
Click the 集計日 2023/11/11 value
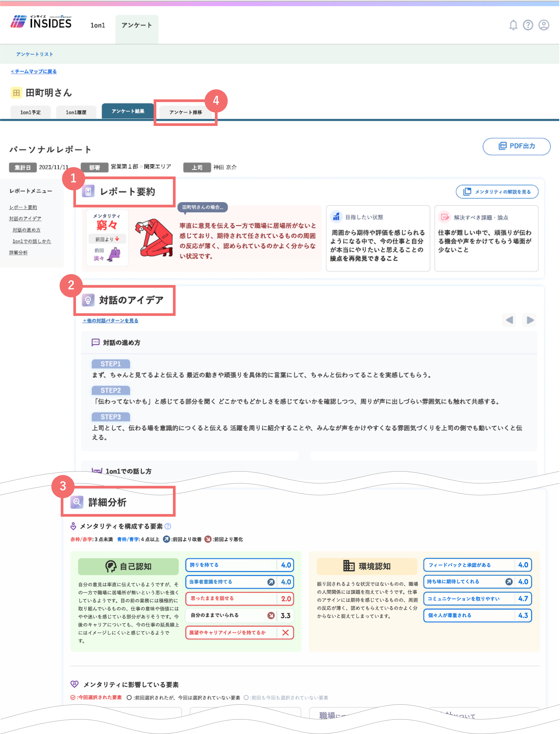pos(54,167)
